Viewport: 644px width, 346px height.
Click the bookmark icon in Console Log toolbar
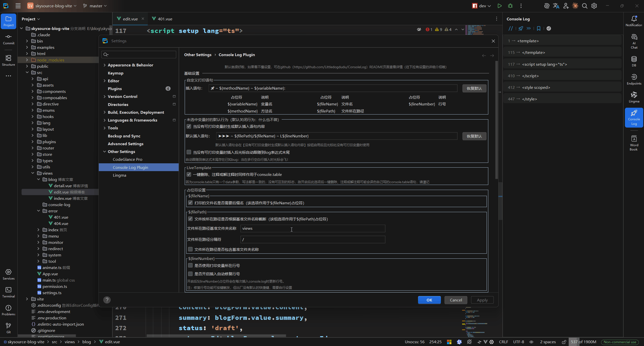pos(539,28)
